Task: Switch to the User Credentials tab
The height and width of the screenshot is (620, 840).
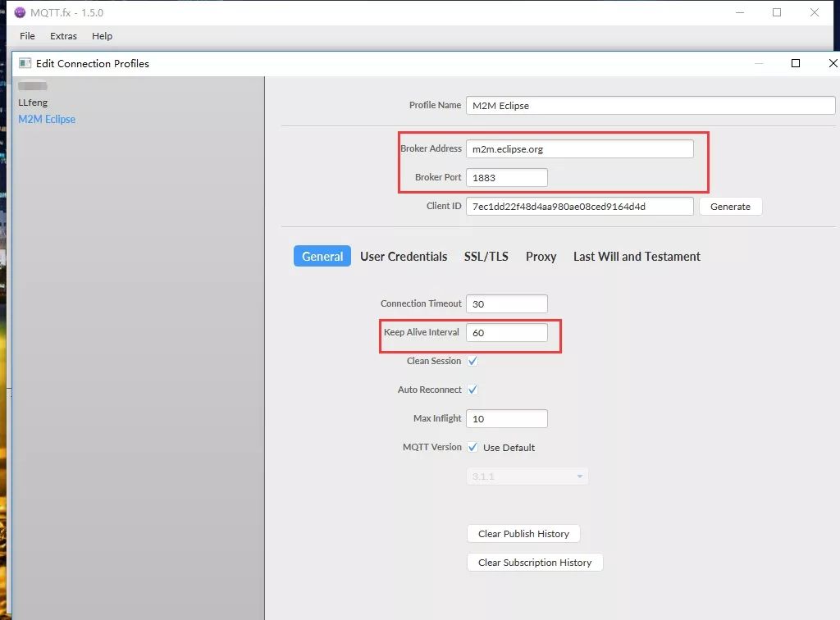Action: [404, 257]
